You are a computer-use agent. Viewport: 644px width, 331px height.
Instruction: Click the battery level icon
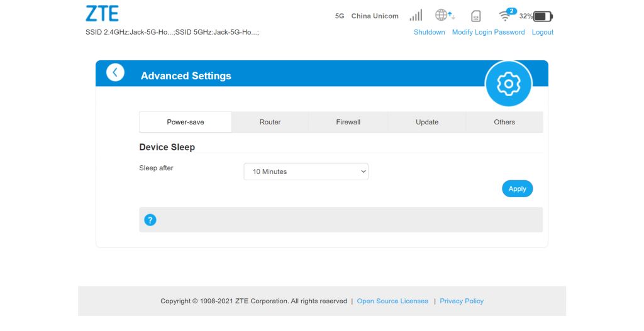pos(543,16)
